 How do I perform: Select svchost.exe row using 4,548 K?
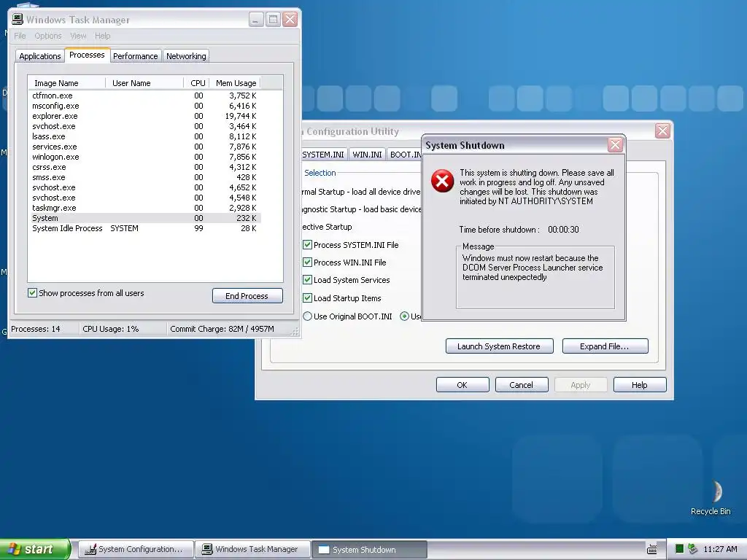(144, 198)
